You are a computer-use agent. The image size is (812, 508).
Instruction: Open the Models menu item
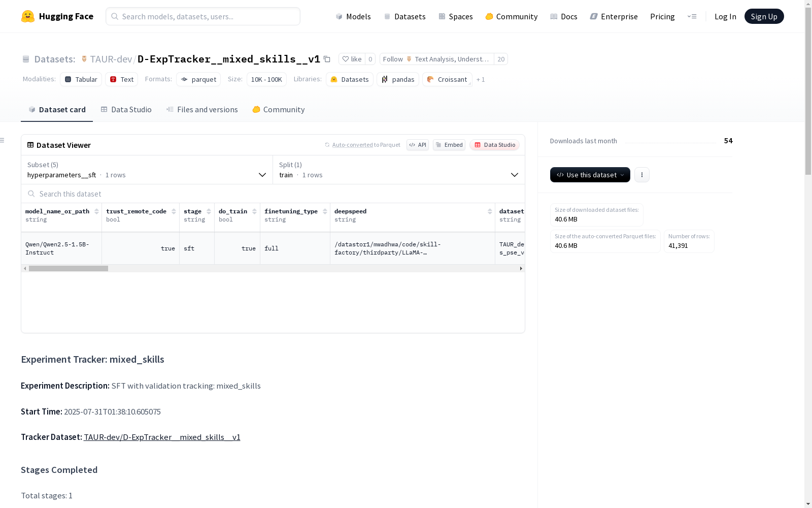pyautogui.click(x=353, y=16)
